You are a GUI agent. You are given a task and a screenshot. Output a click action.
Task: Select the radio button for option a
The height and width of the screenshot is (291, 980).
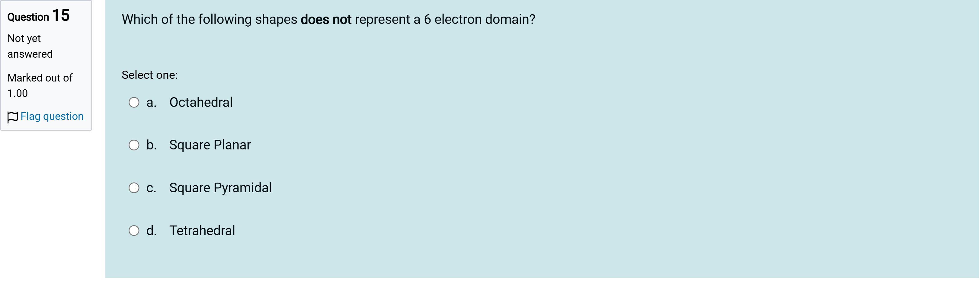(134, 102)
